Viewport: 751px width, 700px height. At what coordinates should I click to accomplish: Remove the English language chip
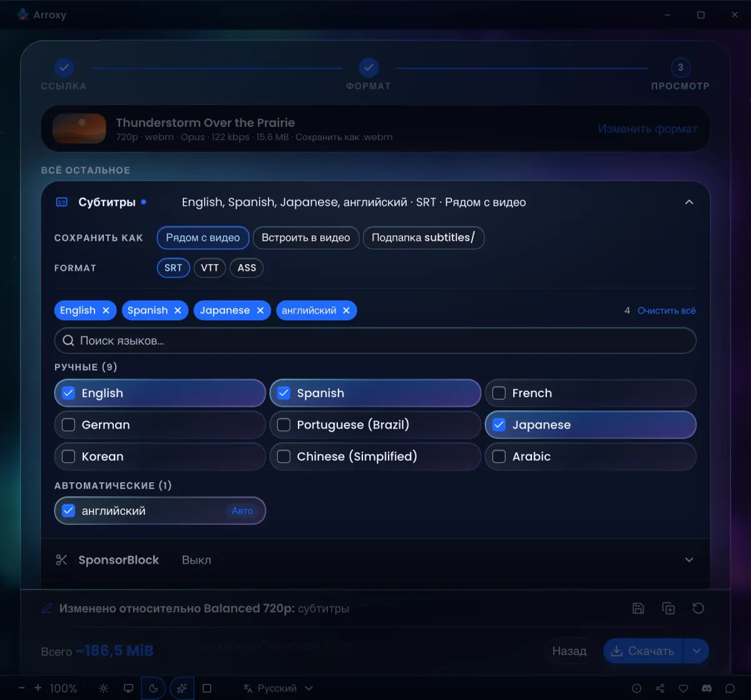[106, 310]
